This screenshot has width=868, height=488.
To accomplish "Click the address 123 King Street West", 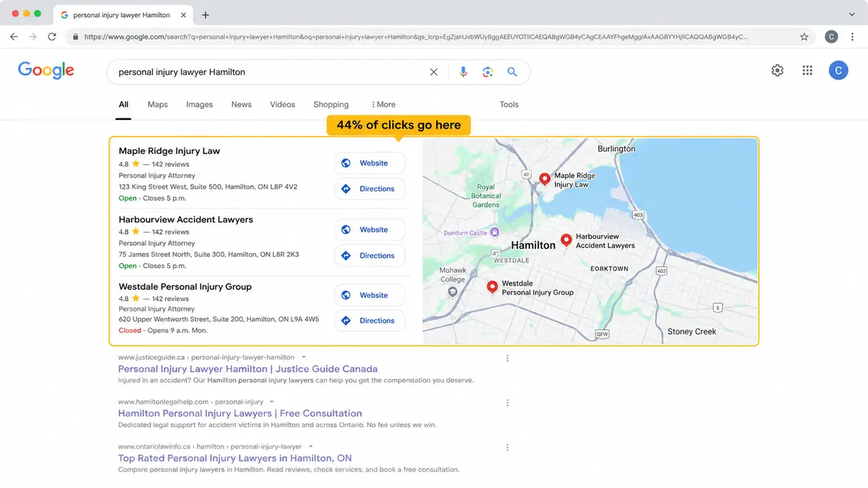I will click(x=208, y=187).
